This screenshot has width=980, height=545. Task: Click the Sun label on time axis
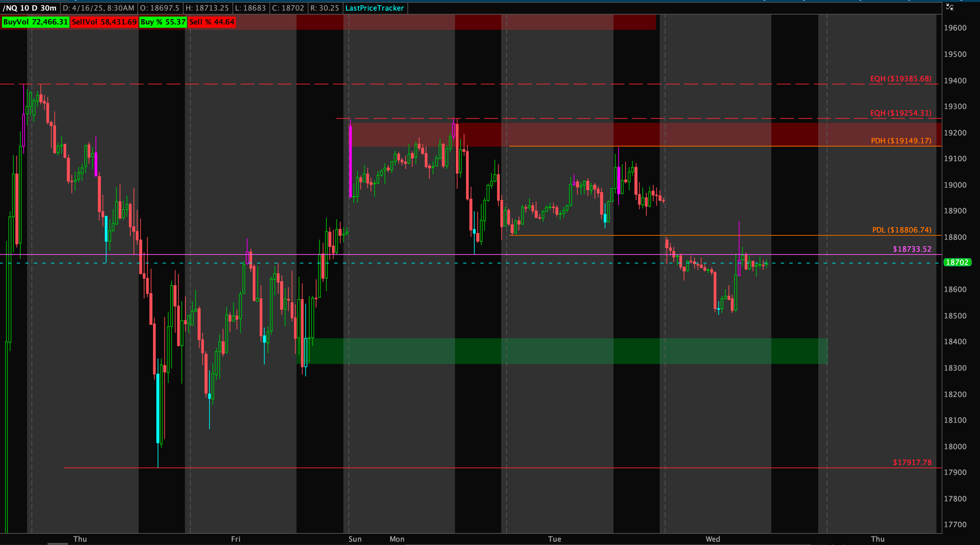(355, 539)
